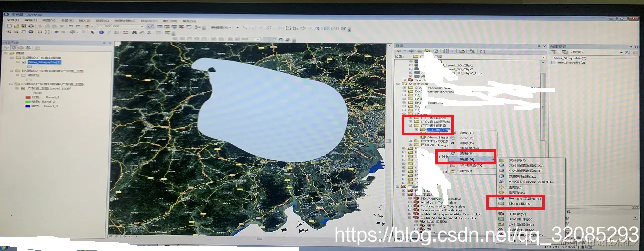This screenshot has height=251, width=644.
Task: Expand the LAS dataset toolset node
Action: 416,222
